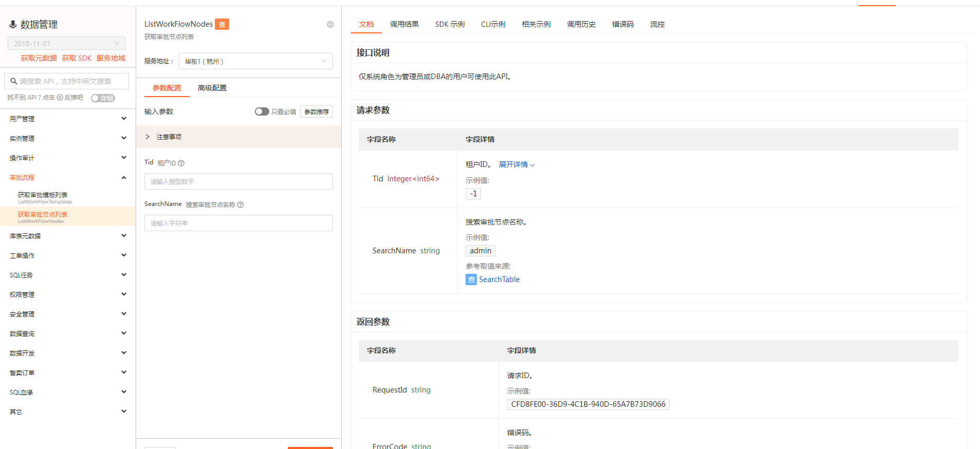Select the 参数配置 tab

pos(167,88)
